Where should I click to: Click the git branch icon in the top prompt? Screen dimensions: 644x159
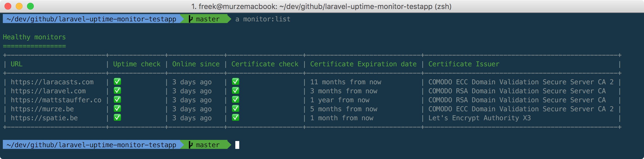coord(191,19)
